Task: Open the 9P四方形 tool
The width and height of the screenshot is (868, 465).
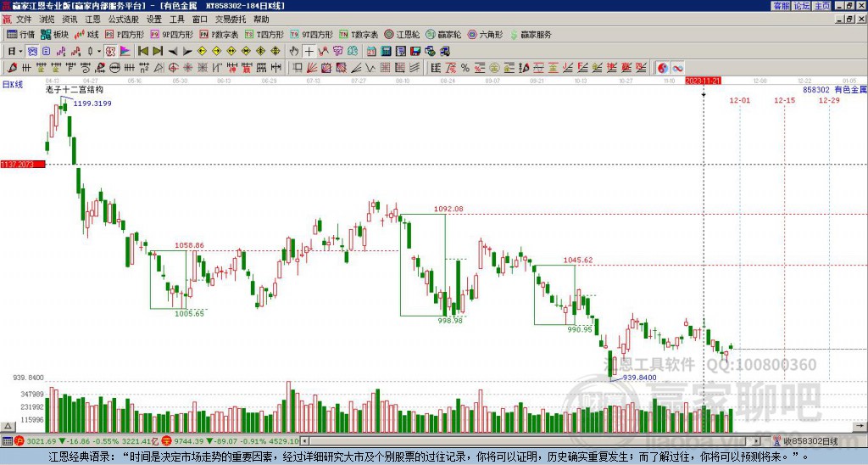Action: click(172, 34)
